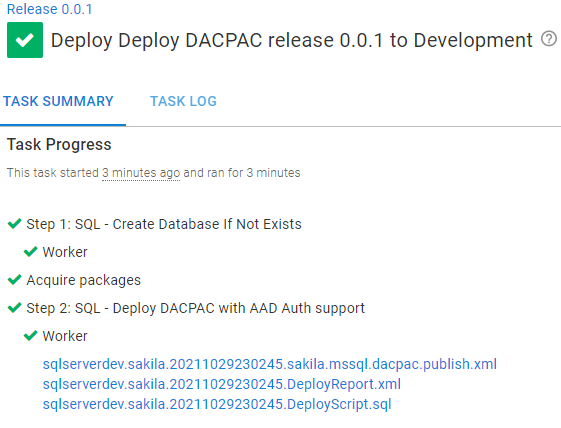561x428 pixels.
Task: Open the DeployReport.xml artifact link
Action: coord(222,384)
